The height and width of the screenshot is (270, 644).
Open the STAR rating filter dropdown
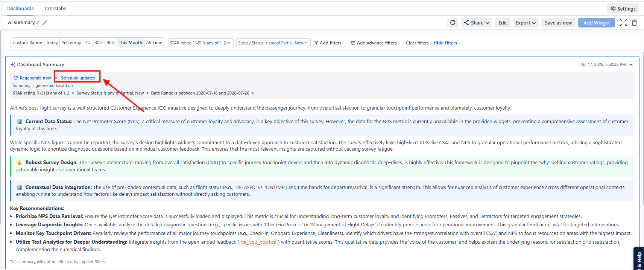(x=200, y=43)
